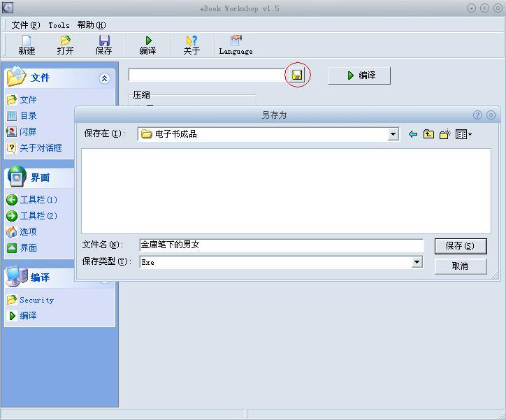Expand the 保存类型 file type dropdown
The width and height of the screenshot is (506, 420).
(417, 262)
